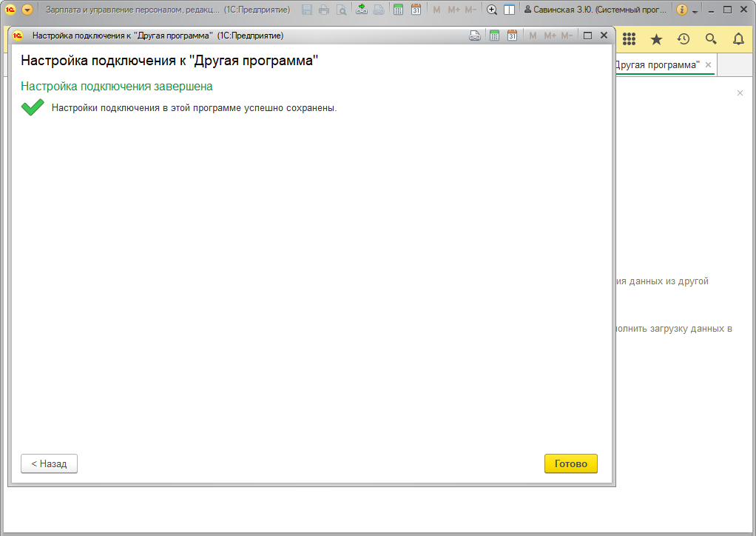This screenshot has height=536, width=756.
Task: Open calendar icon in dialog title bar
Action: pyautogui.click(x=512, y=36)
